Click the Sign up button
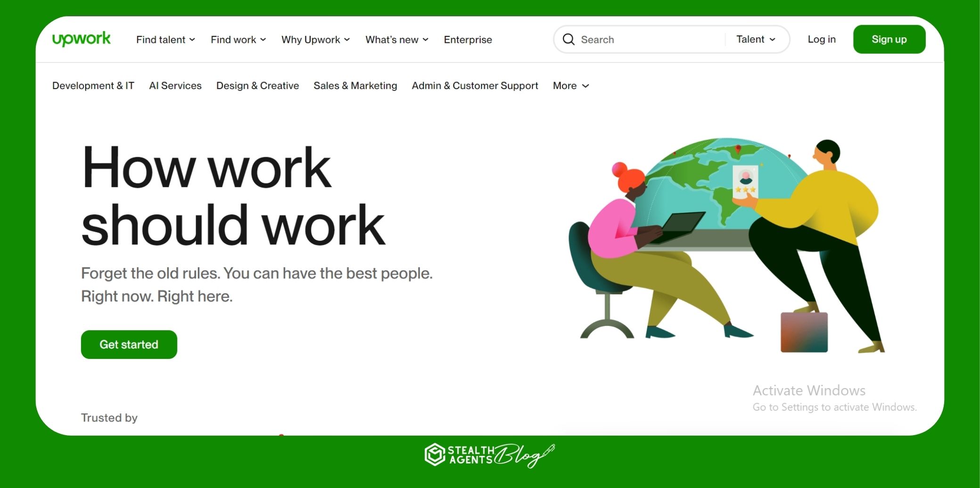 point(889,40)
